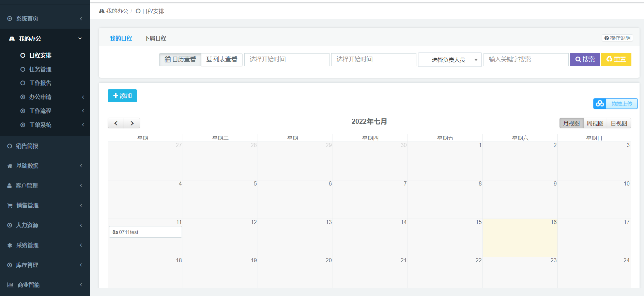Open the 选择负责人员 dropdown

(x=450, y=60)
